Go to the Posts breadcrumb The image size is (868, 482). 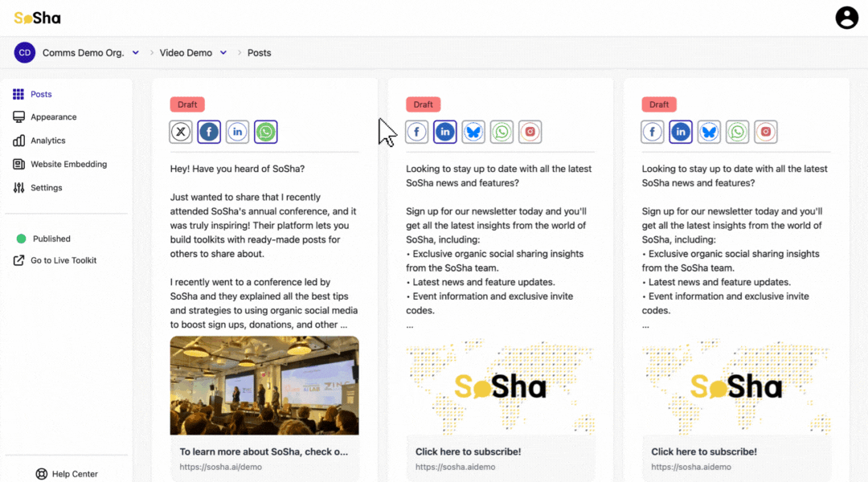[x=259, y=52]
